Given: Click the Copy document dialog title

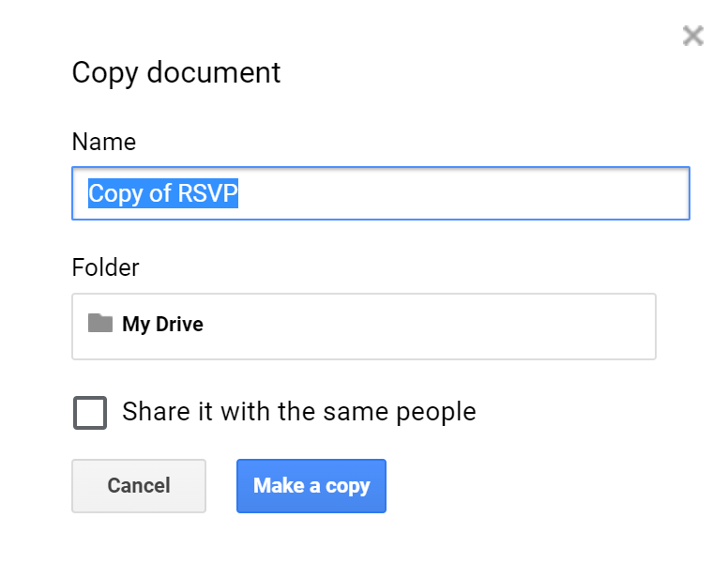Looking at the screenshot, I should pyautogui.click(x=176, y=73).
